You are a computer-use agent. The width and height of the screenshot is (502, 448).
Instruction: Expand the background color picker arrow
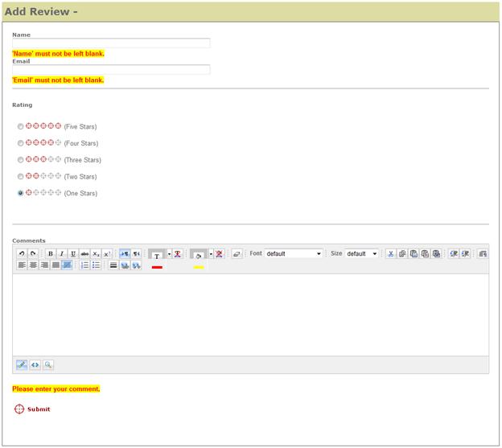[211, 254]
